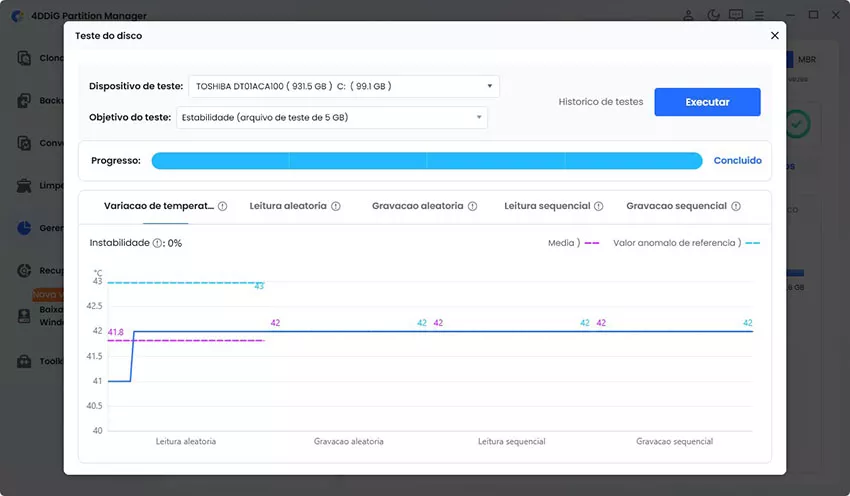This screenshot has height=496, width=850.
Task: Click the 43 reference value on chart
Action: [x=259, y=286]
